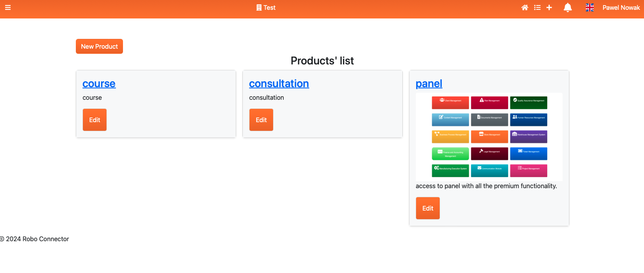The height and width of the screenshot is (273, 644).
Task: Click the plus icon in the top bar
Action: coord(549,7)
